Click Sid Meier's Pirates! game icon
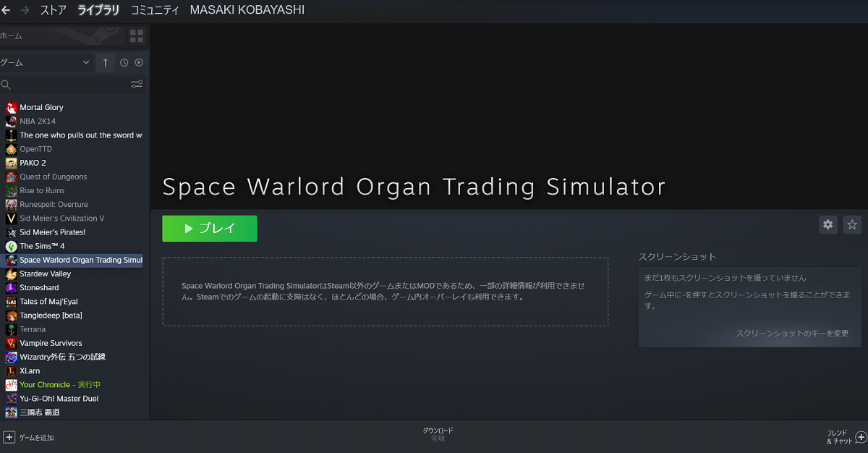 click(x=12, y=232)
